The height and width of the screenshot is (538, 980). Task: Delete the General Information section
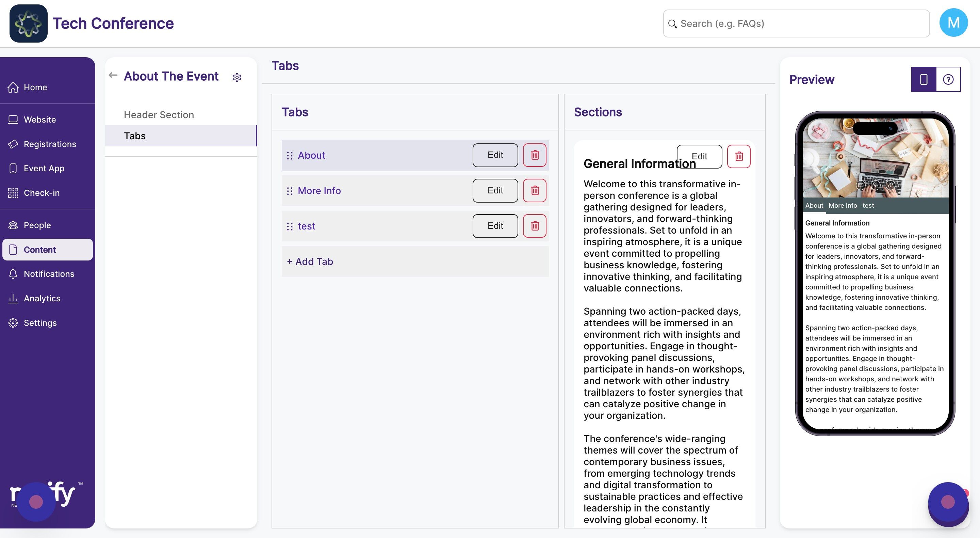coord(738,156)
